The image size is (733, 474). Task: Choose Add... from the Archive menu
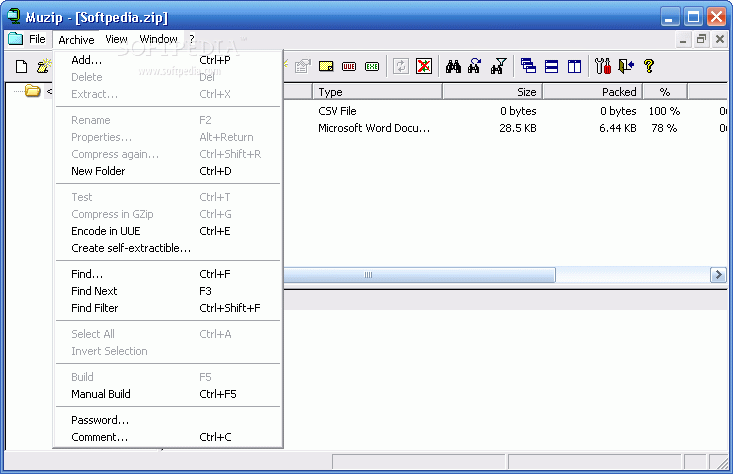click(x=168, y=60)
